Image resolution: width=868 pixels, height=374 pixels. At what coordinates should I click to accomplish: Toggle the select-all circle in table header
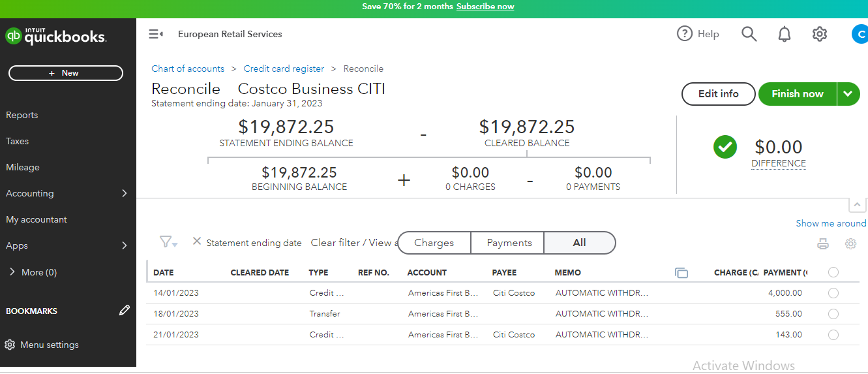click(x=833, y=272)
